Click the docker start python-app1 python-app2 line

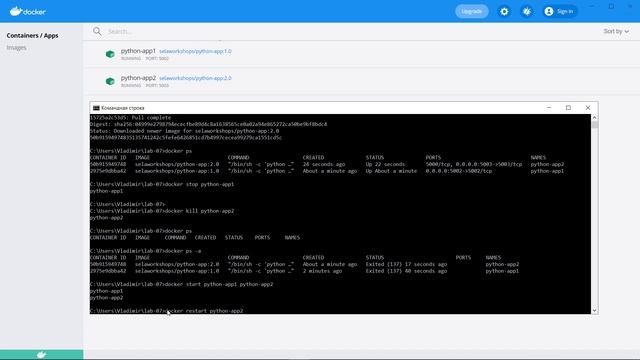coord(182,284)
